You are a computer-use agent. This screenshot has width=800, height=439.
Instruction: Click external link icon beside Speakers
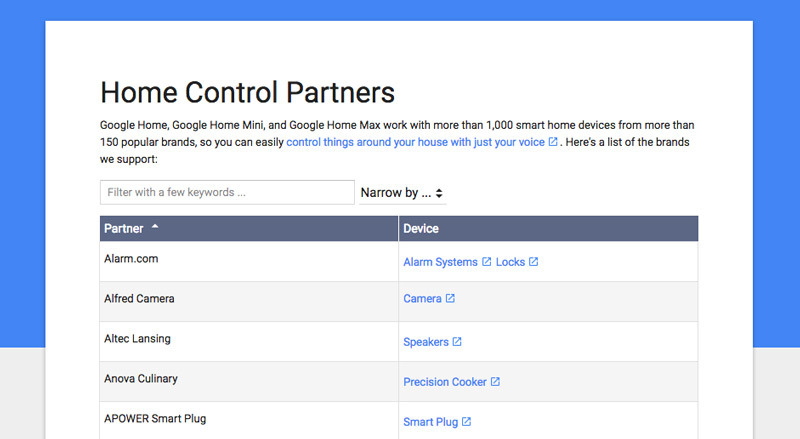coord(457,342)
